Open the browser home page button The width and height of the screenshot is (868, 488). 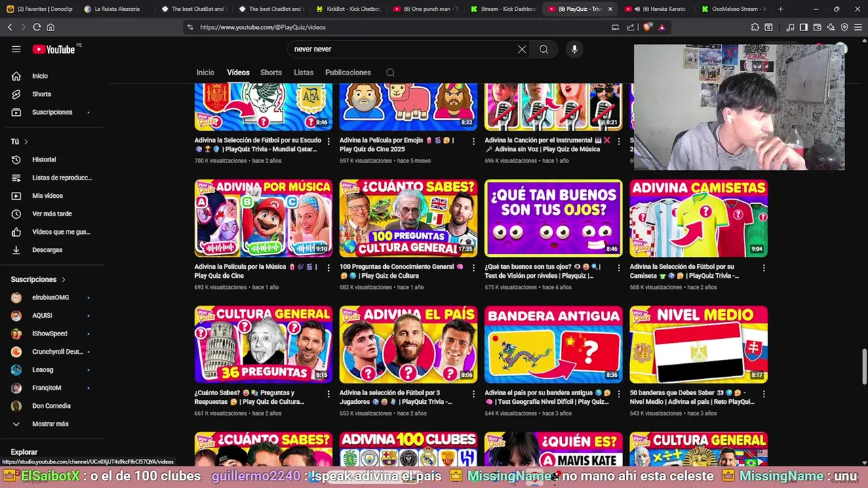coord(50,27)
